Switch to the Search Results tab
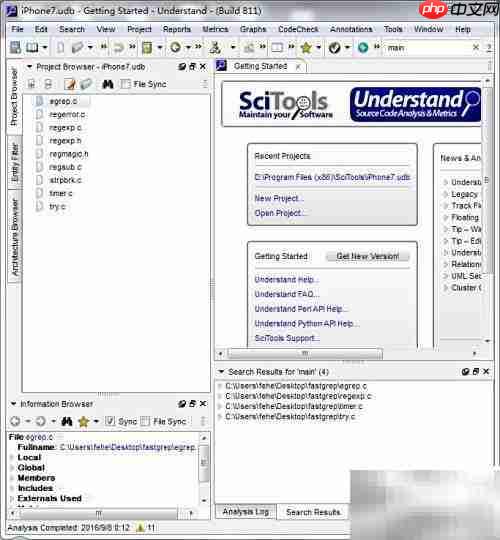The width and height of the screenshot is (500, 540). (313, 512)
